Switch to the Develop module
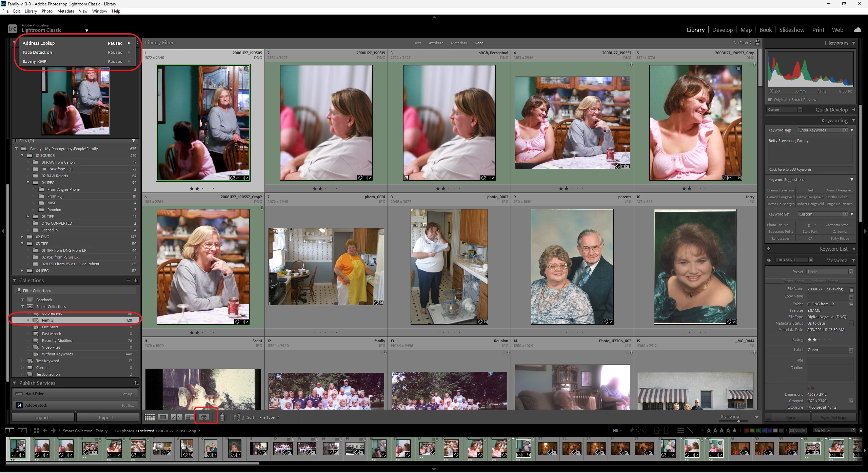 click(722, 30)
